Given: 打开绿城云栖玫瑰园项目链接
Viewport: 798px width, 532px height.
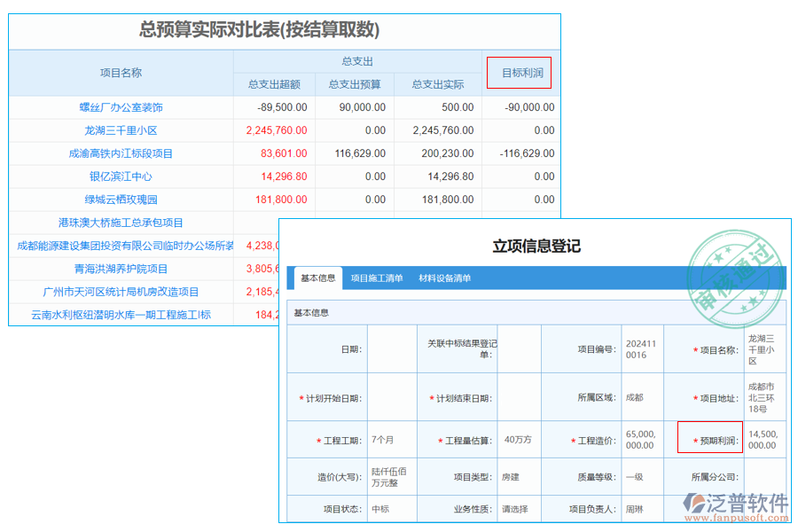Looking at the screenshot, I should 120,199.
